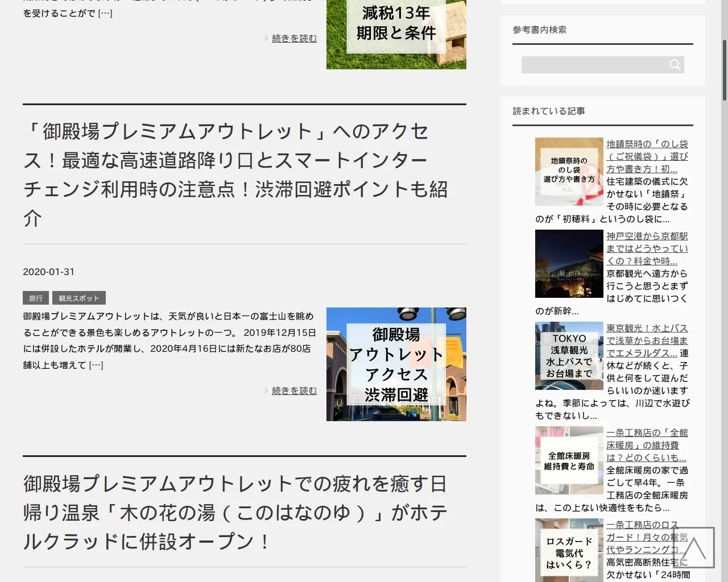Select the 旅行 category tag
Viewport: 728px width, 582px height.
(x=36, y=298)
